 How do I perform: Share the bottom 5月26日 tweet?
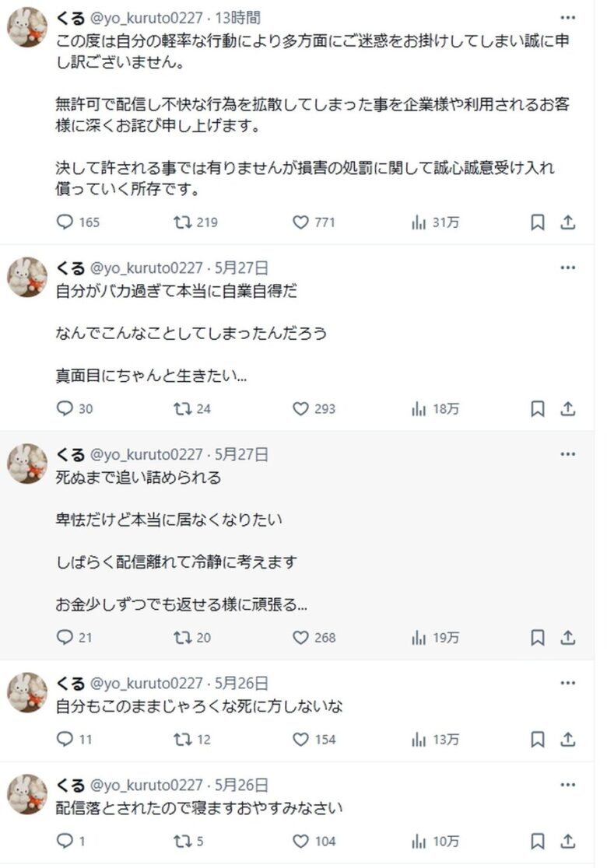[x=568, y=841]
